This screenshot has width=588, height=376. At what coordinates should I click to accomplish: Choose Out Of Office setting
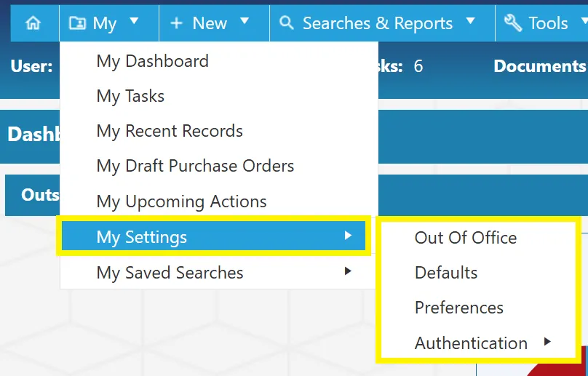[478, 238]
